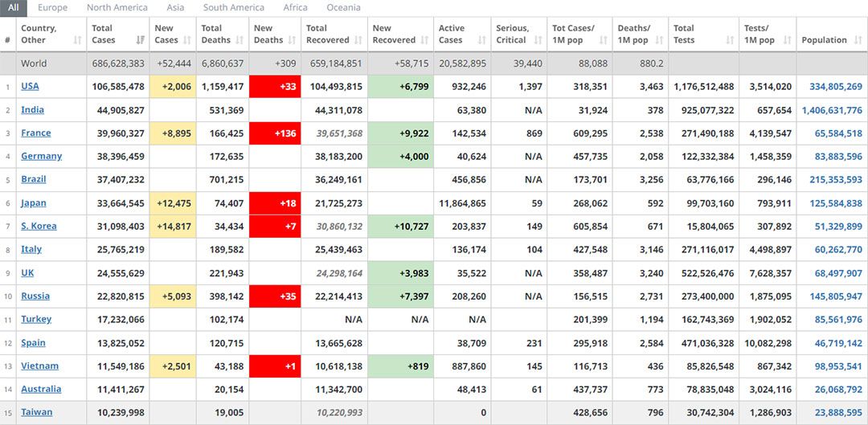Image resolution: width=868 pixels, height=425 pixels.
Task: Click sort arrows in New Cases header
Action: click(x=186, y=40)
